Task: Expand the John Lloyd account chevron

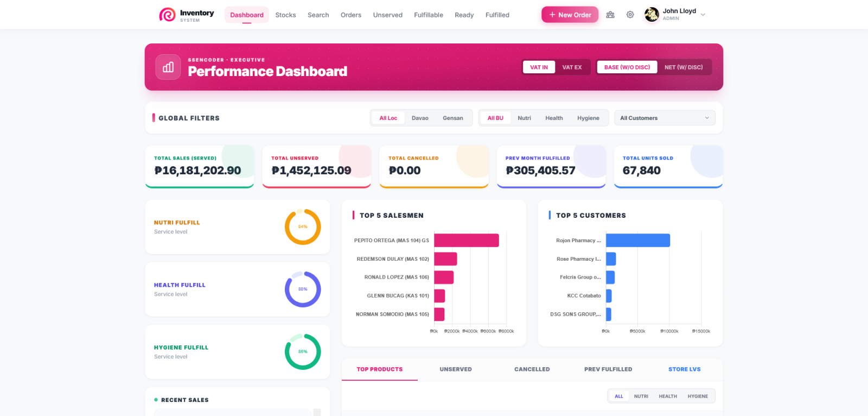Action: (x=703, y=15)
